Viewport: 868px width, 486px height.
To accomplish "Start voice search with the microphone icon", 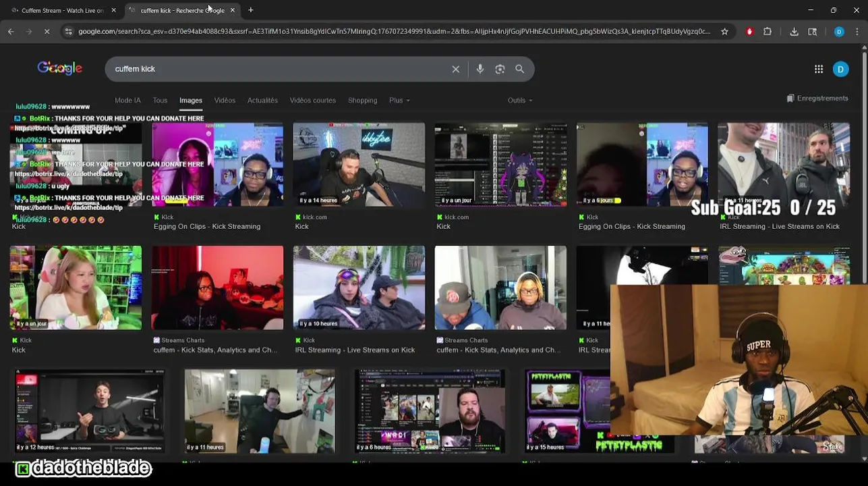I will [x=480, y=69].
